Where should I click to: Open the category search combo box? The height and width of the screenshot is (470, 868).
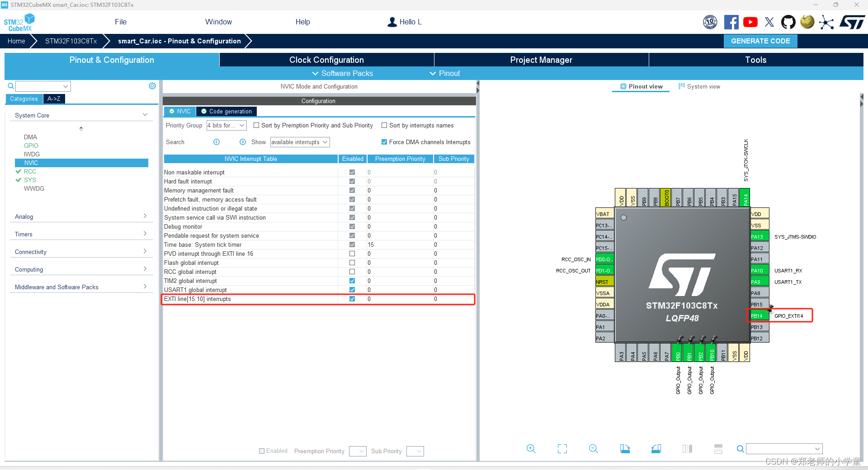[x=43, y=86]
